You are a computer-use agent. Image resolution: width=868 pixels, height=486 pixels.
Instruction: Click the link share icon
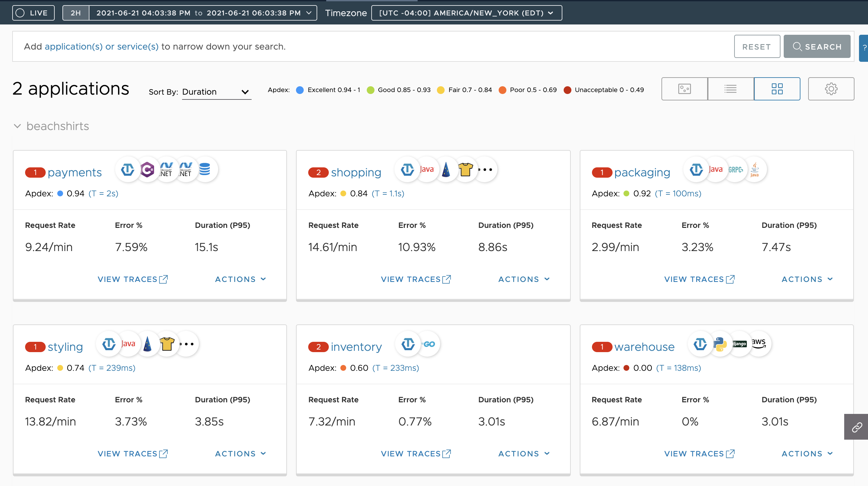(856, 427)
